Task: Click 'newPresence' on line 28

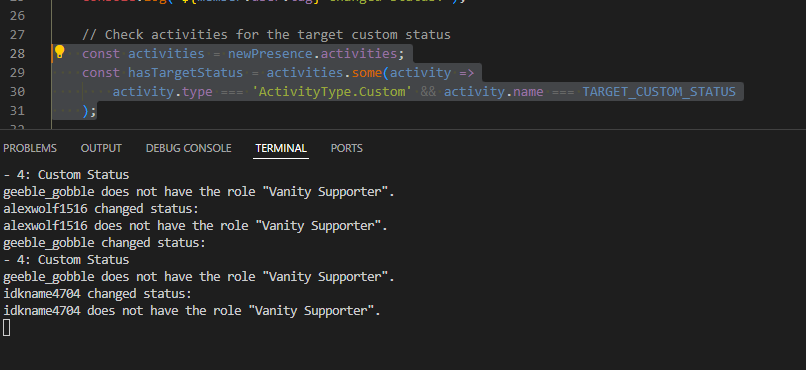Action: click(x=270, y=53)
